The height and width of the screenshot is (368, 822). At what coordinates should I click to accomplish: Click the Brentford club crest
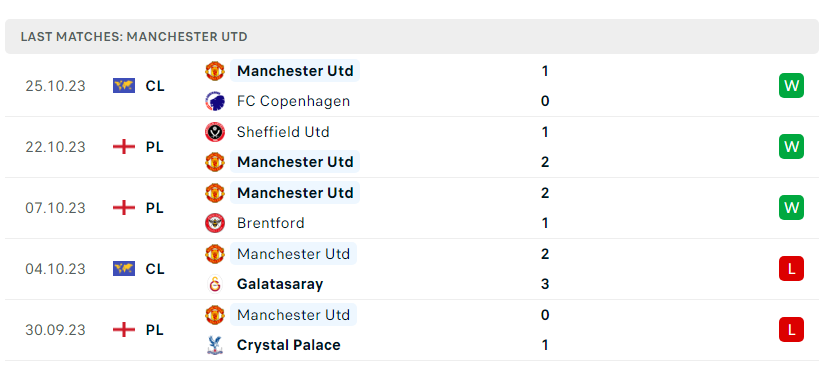(214, 223)
